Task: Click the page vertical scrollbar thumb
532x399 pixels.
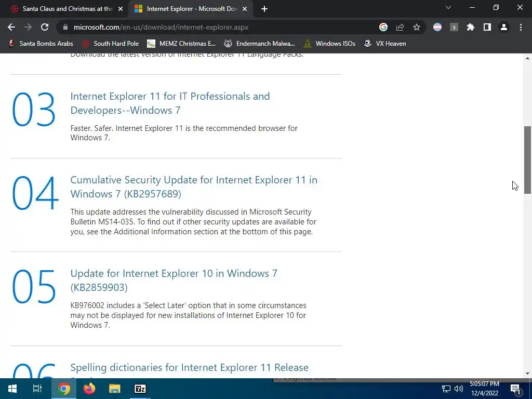Action: tap(527, 160)
